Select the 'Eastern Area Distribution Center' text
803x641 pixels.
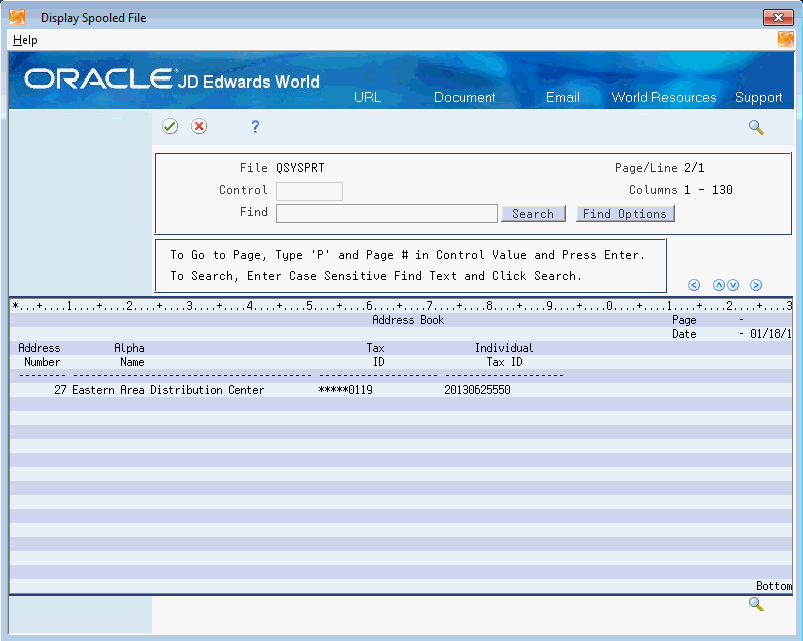[168, 390]
